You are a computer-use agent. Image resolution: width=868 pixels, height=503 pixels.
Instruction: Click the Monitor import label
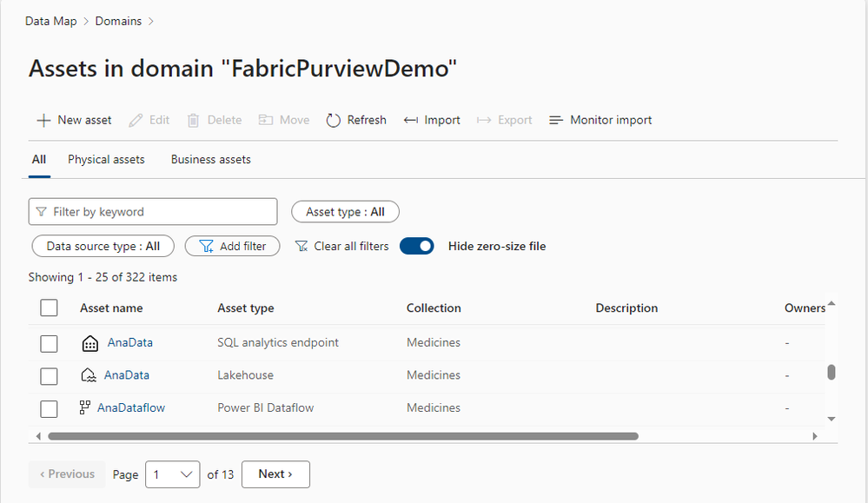point(611,120)
